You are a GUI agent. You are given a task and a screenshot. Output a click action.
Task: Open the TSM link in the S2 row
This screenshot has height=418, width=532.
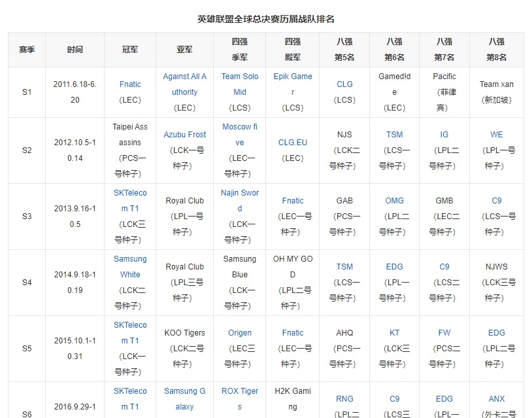[x=394, y=135]
